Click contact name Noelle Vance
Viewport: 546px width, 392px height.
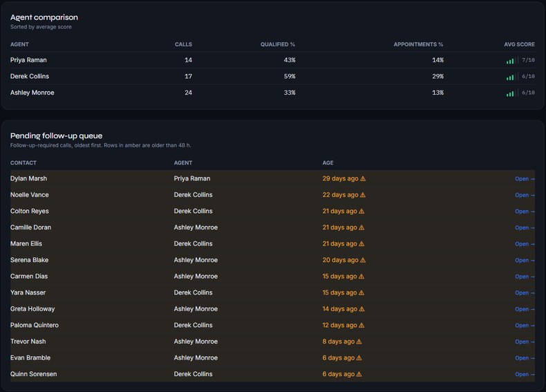coord(30,195)
